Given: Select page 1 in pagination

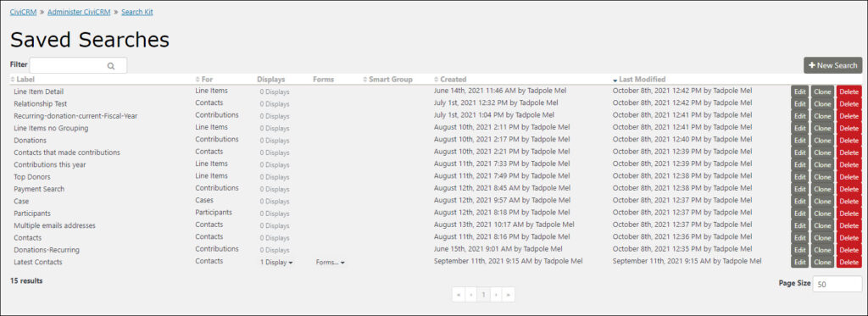Looking at the screenshot, I should coord(483,295).
